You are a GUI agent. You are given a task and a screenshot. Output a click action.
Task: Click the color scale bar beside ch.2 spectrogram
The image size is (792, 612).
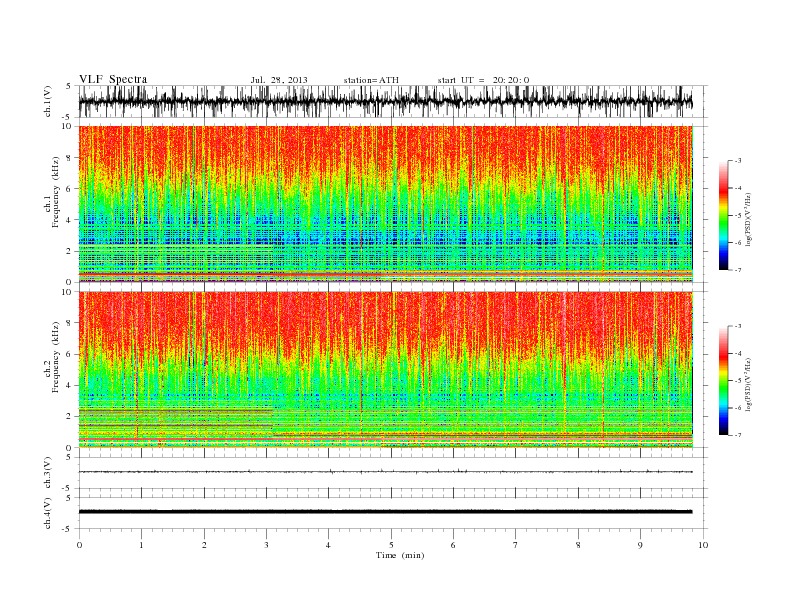point(723,380)
